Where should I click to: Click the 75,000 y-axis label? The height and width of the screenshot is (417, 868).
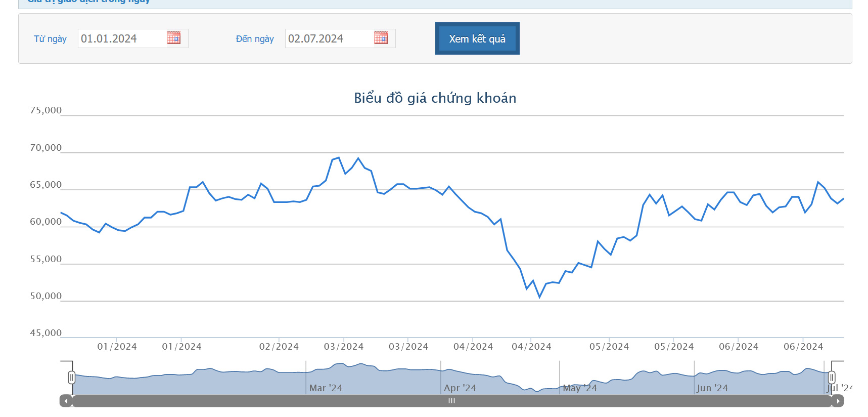point(45,110)
